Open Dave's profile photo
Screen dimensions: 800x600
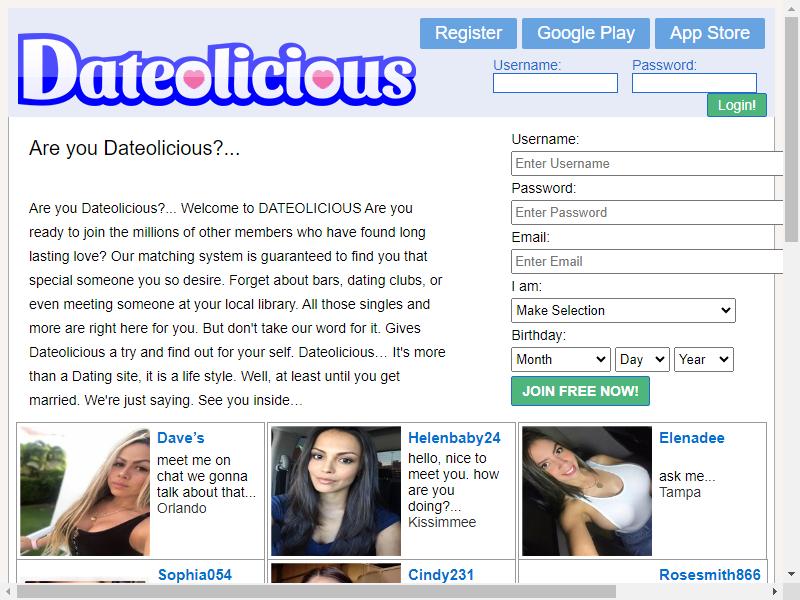point(85,491)
